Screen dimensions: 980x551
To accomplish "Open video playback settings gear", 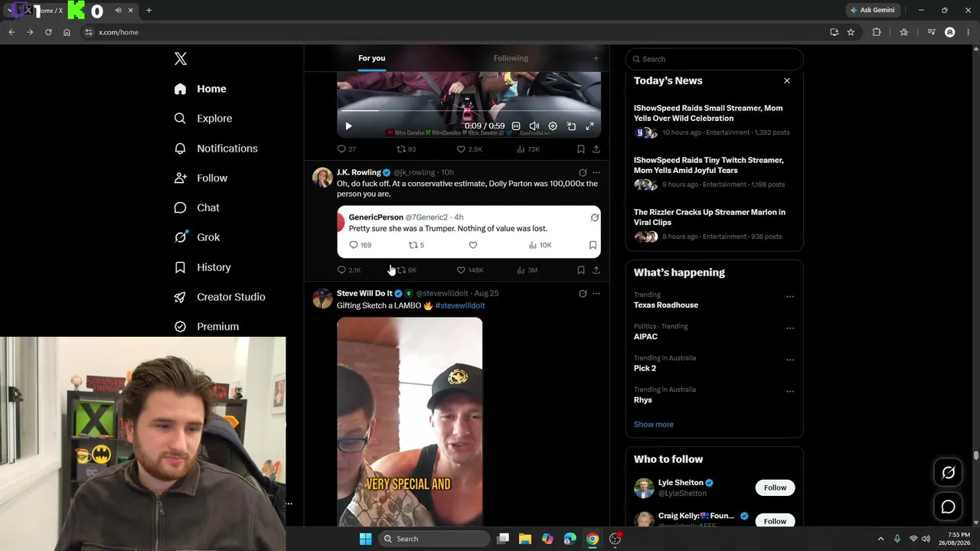I will point(553,126).
